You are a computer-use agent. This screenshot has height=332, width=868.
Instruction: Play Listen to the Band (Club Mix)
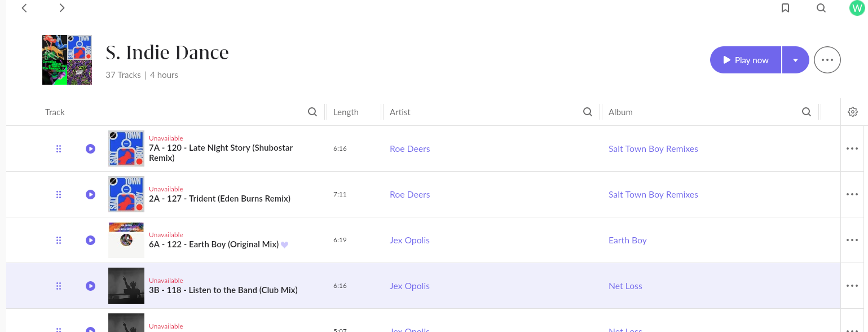[90, 286]
